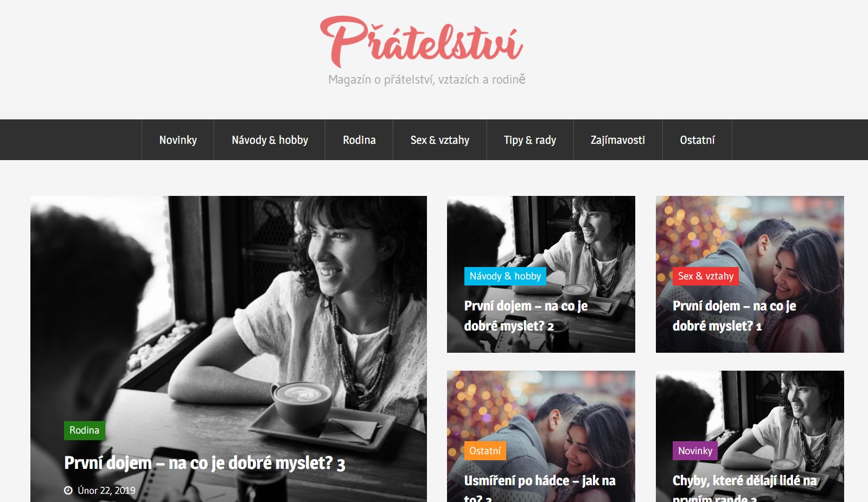Open the Sex & vztahy menu item
Screen dimensions: 868x502
pos(440,140)
